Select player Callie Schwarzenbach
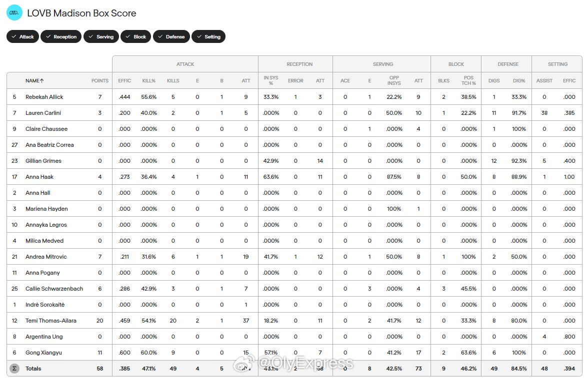588x378 pixels. (54, 289)
